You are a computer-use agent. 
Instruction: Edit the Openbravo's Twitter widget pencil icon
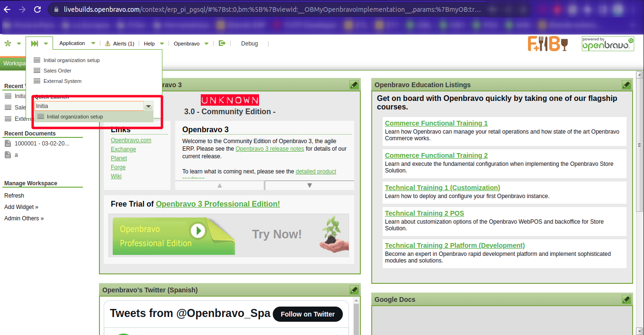tap(354, 290)
